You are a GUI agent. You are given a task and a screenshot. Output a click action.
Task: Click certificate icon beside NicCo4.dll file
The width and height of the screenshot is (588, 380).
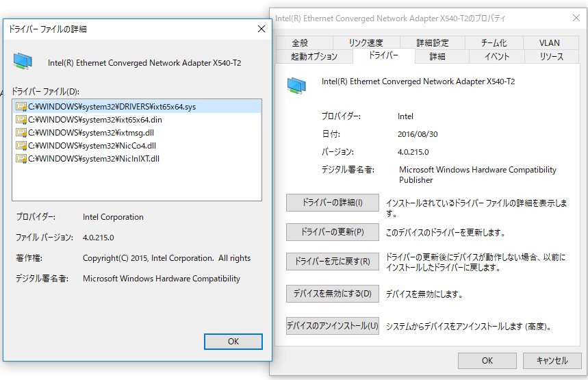tap(21, 146)
